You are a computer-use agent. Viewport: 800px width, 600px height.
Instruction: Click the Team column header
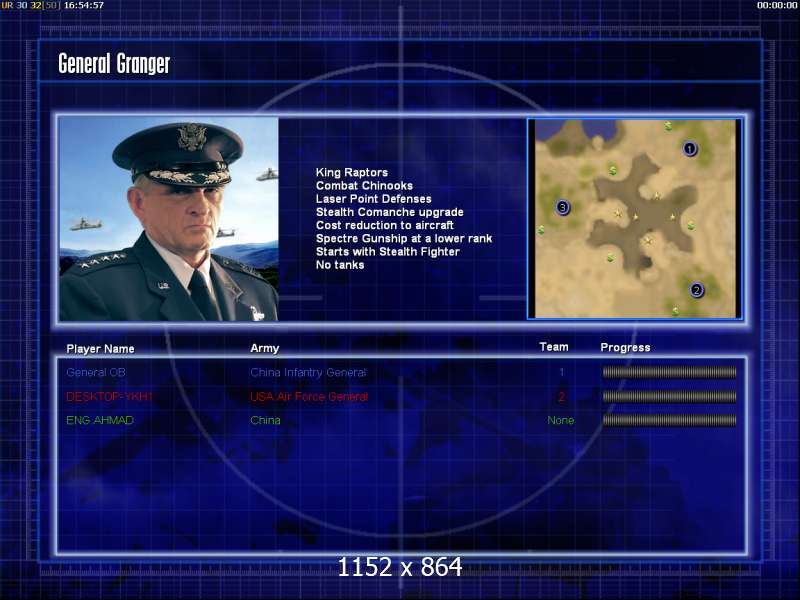pyautogui.click(x=554, y=347)
